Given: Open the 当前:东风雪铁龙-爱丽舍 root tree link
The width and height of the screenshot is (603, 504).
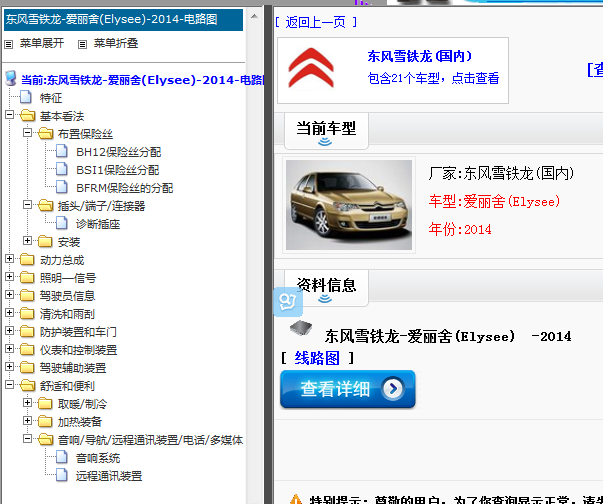Looking at the screenshot, I should (x=142, y=80).
